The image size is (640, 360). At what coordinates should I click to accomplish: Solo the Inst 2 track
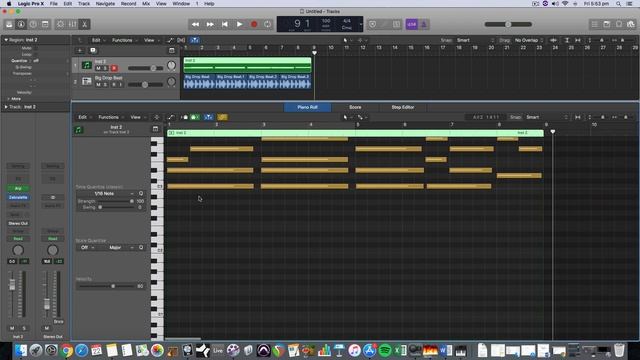tap(105, 68)
